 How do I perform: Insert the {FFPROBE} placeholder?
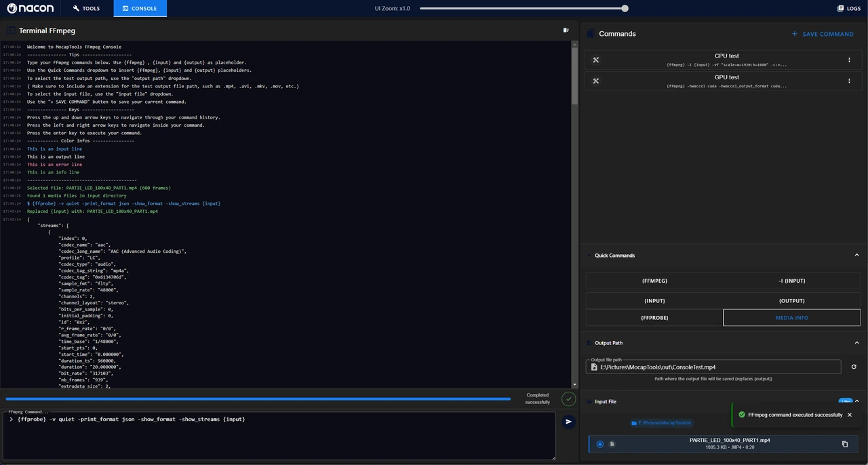[654, 317]
